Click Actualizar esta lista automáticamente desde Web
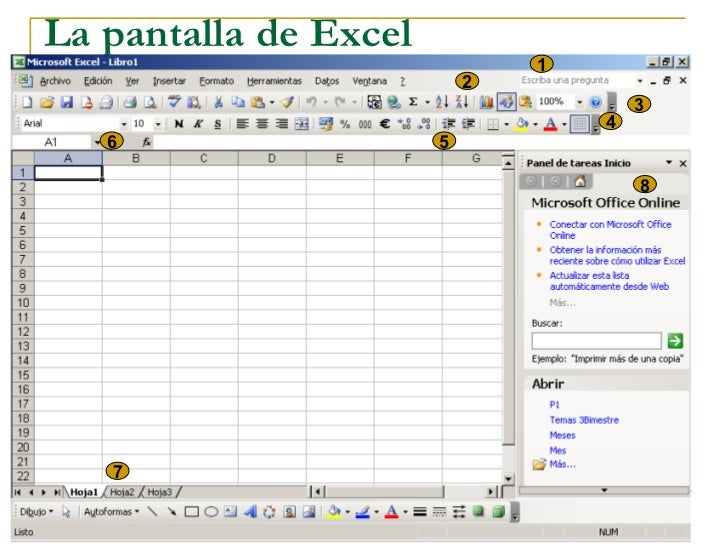This screenshot has width=728, height=546. pos(609,281)
